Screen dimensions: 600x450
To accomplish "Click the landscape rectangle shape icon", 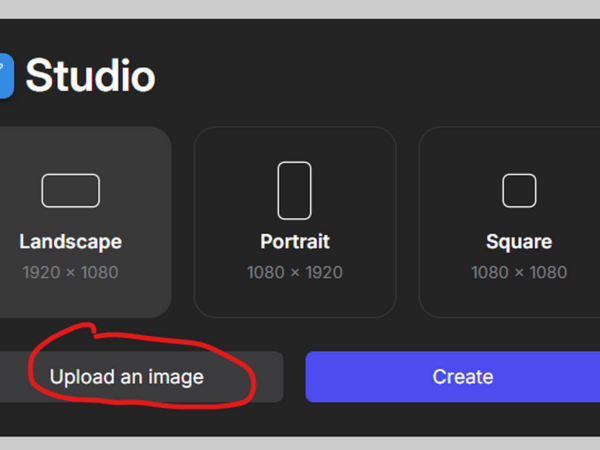I will [70, 190].
